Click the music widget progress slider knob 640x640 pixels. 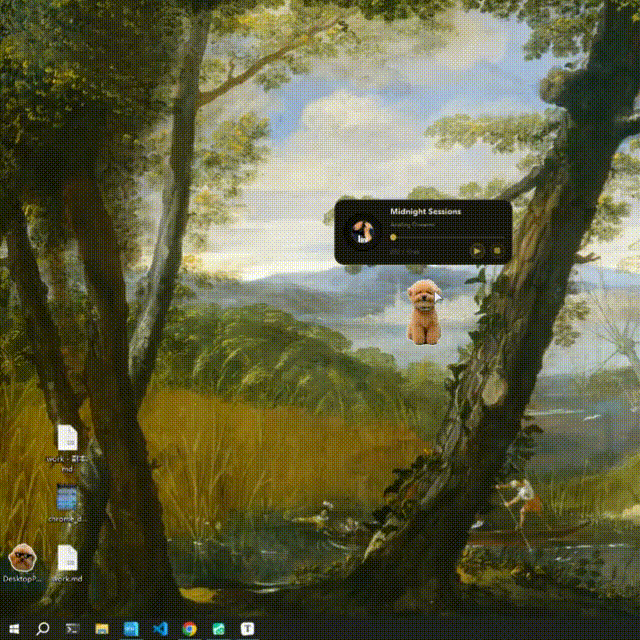pyautogui.click(x=393, y=237)
